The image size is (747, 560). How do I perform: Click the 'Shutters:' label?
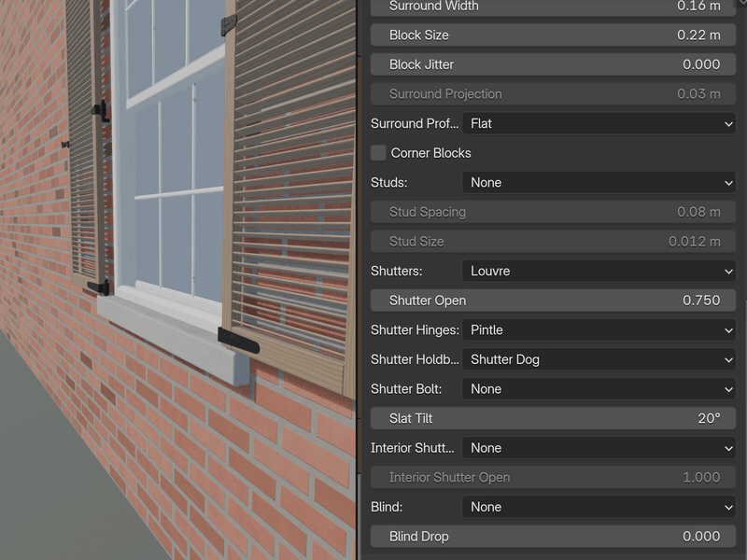[396, 271]
